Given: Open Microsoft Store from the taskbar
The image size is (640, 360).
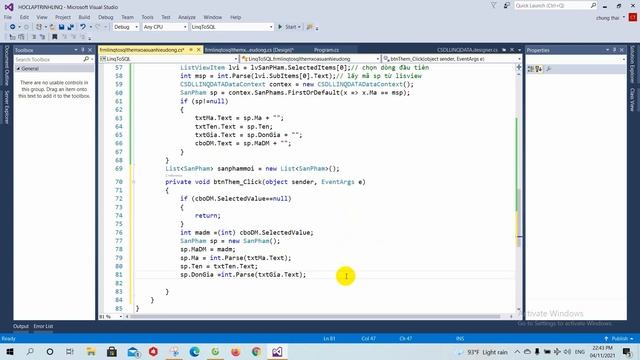Looking at the screenshot, I should point(111,352).
